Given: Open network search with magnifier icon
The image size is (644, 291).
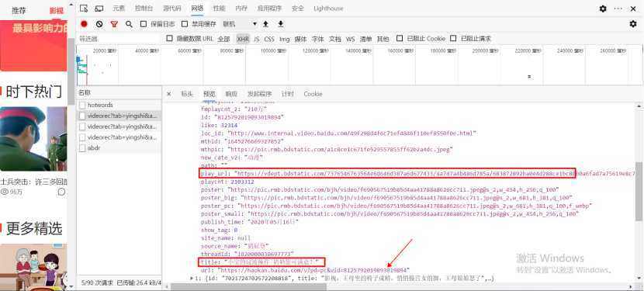Looking at the screenshot, I should [129, 24].
